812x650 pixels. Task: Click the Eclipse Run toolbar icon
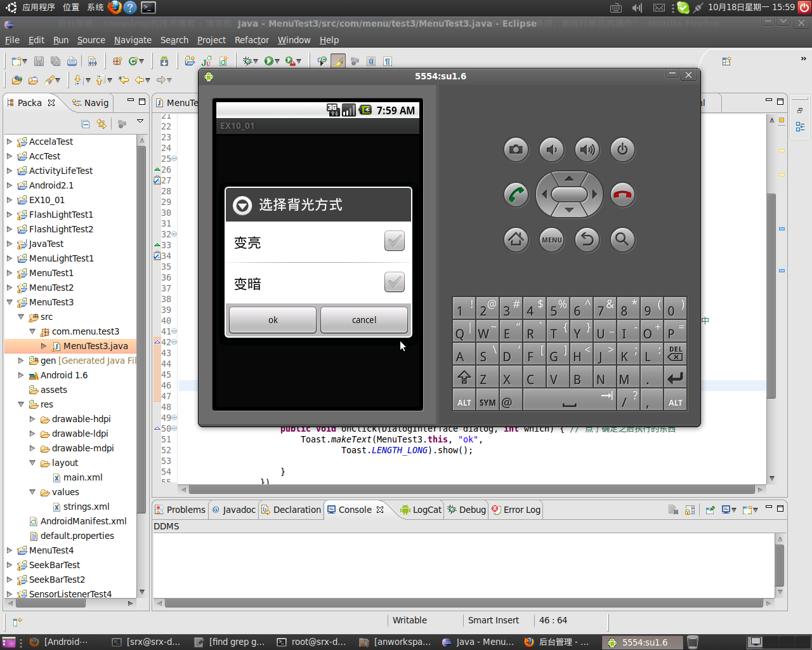click(x=268, y=61)
